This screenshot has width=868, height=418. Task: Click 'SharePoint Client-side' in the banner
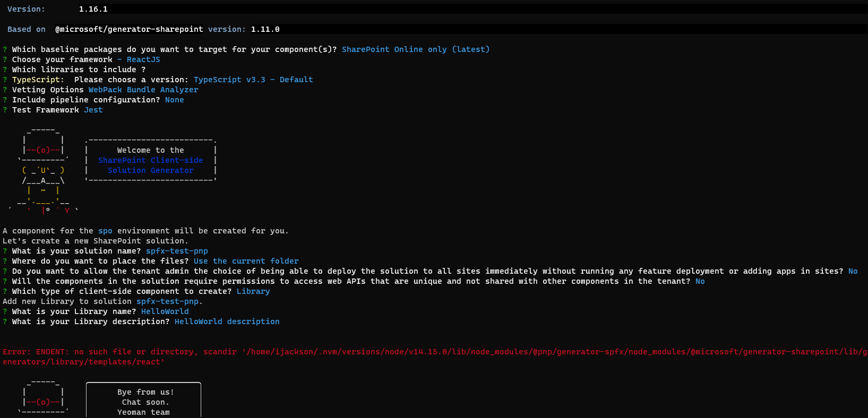pos(151,160)
